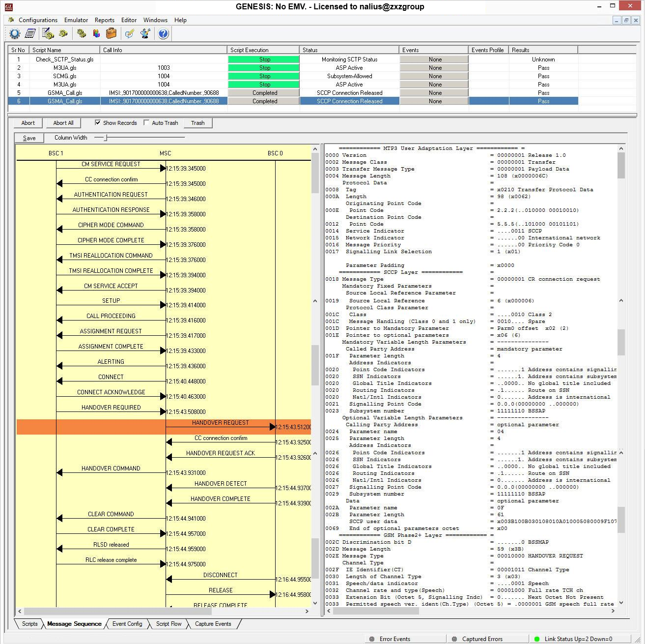Click the single yellow phone toolbar icon

[x=63, y=33]
